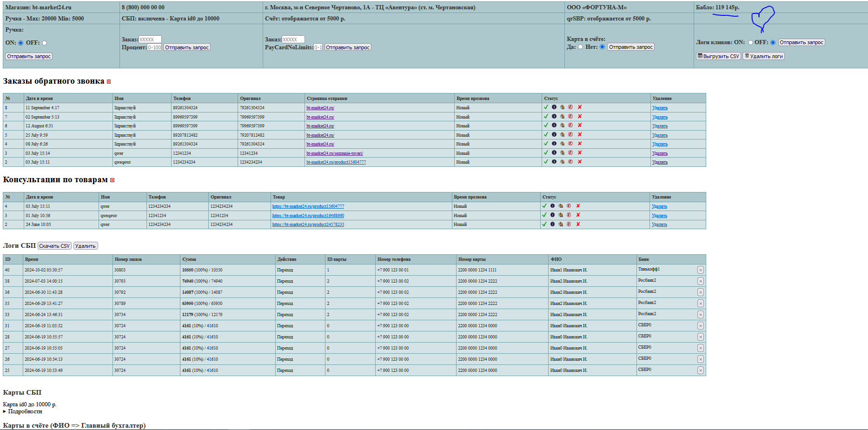The width and height of the screenshot is (868, 430).
Task: Click 'Удалить' link for consultation row 3
Action: coord(659,216)
